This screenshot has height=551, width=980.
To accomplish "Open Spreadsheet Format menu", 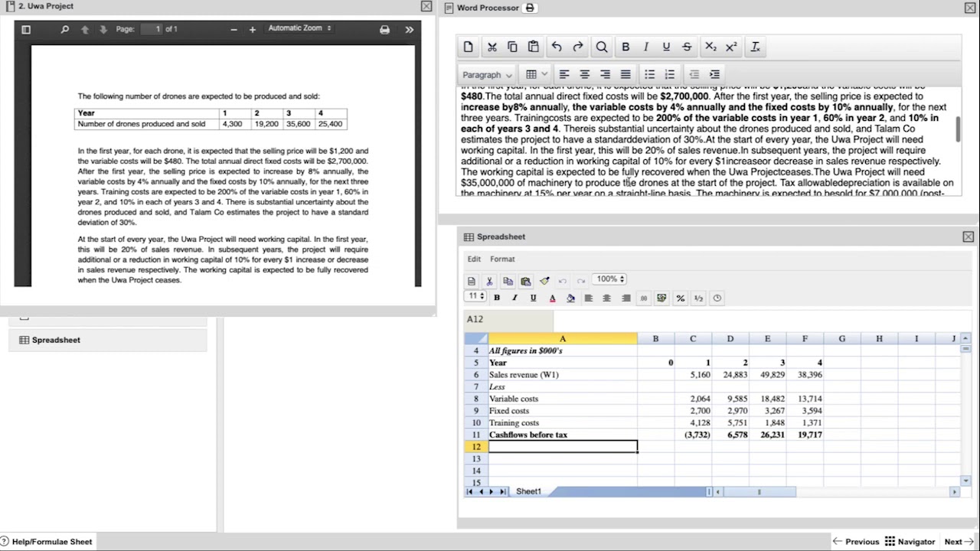I will pyautogui.click(x=503, y=259).
